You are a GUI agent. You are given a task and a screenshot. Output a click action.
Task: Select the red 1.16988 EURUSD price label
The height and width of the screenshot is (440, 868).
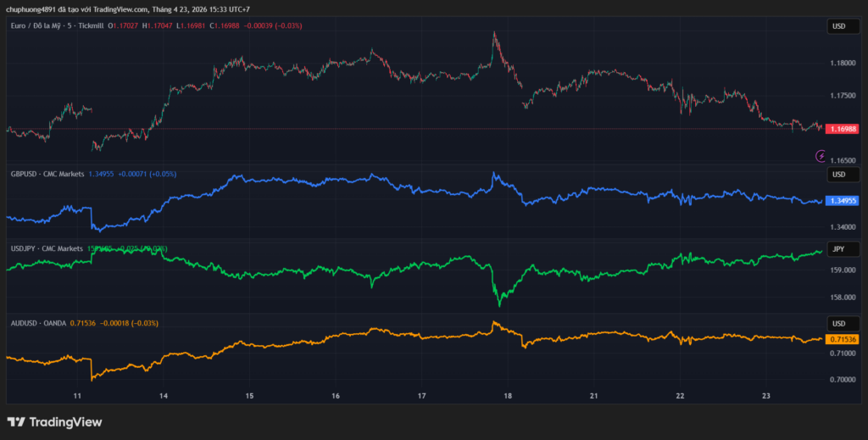point(842,129)
